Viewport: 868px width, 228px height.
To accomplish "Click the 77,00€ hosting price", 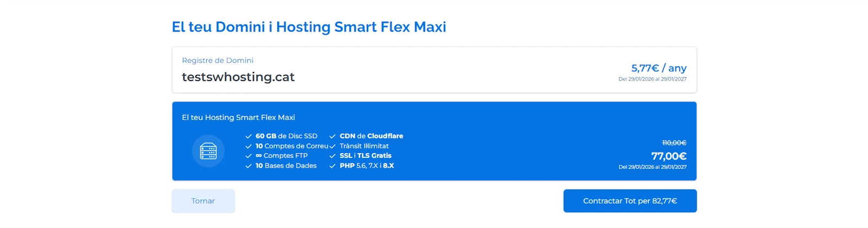I will (x=668, y=156).
